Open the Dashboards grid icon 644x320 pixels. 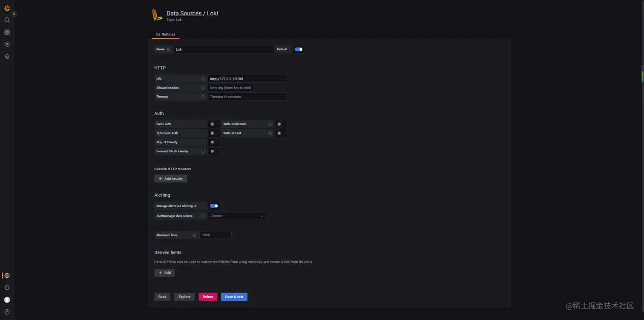pos(7,32)
